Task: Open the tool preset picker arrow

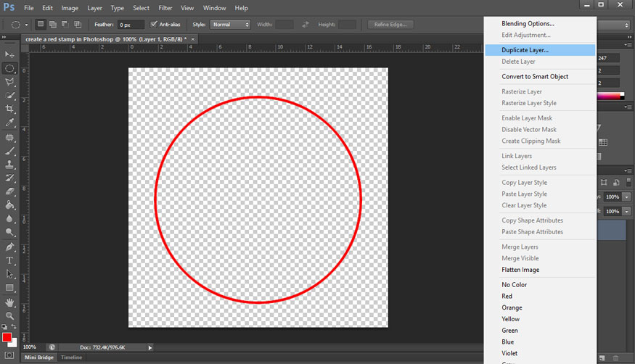Action: click(27, 25)
